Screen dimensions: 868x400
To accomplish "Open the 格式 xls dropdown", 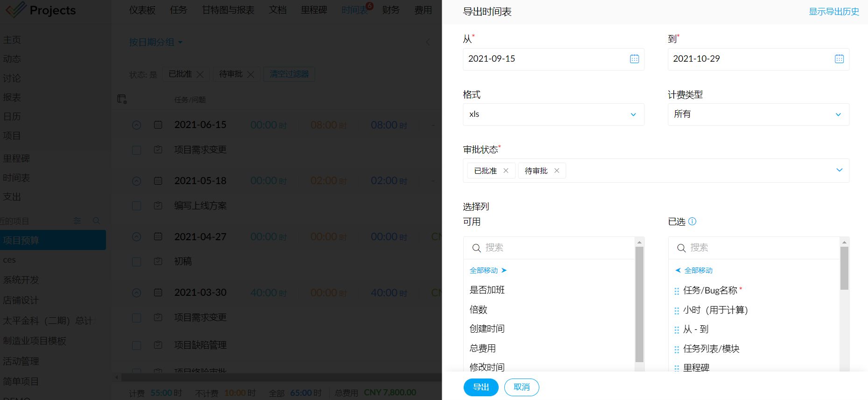I will tap(553, 114).
